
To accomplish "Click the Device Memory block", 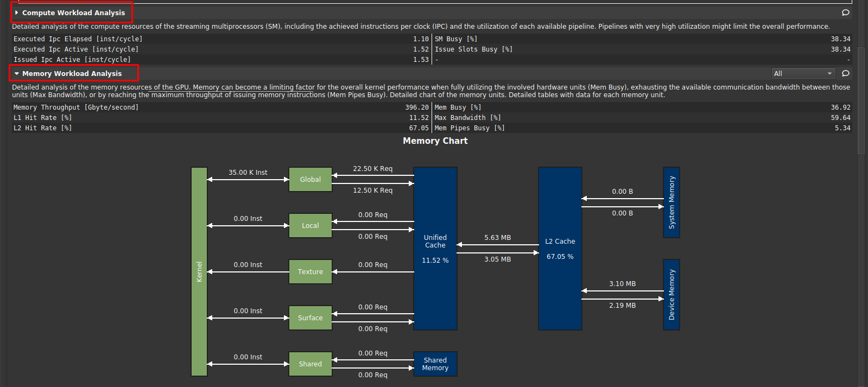I will [x=671, y=294].
